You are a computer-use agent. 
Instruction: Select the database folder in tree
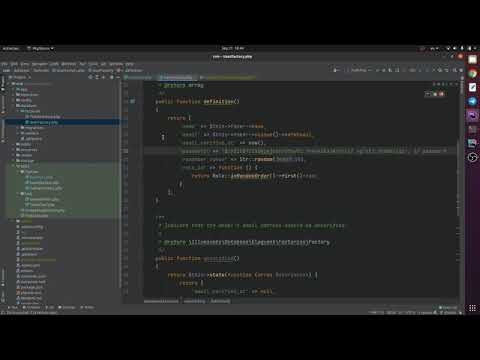(28, 106)
